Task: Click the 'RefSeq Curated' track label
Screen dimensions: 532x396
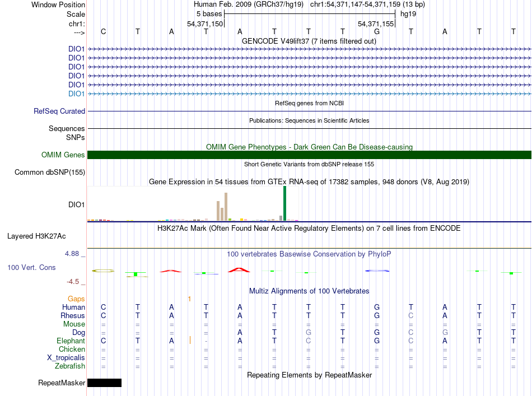Action: [x=59, y=111]
